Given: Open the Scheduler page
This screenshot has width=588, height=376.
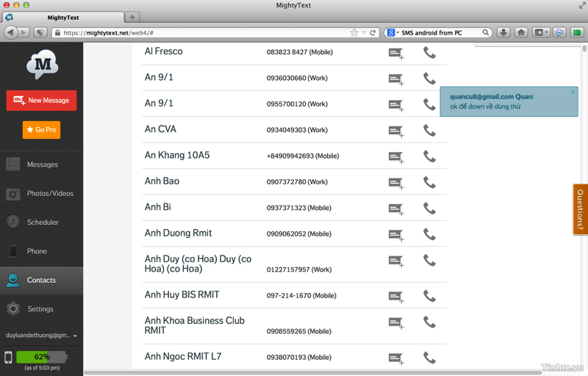Looking at the screenshot, I should pyautogui.click(x=42, y=222).
